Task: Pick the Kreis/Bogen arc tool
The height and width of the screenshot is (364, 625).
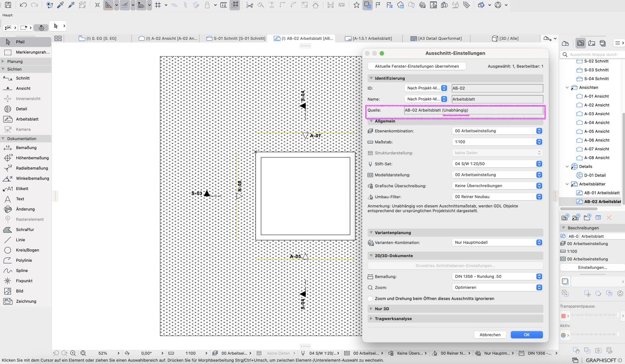Action: click(26, 250)
